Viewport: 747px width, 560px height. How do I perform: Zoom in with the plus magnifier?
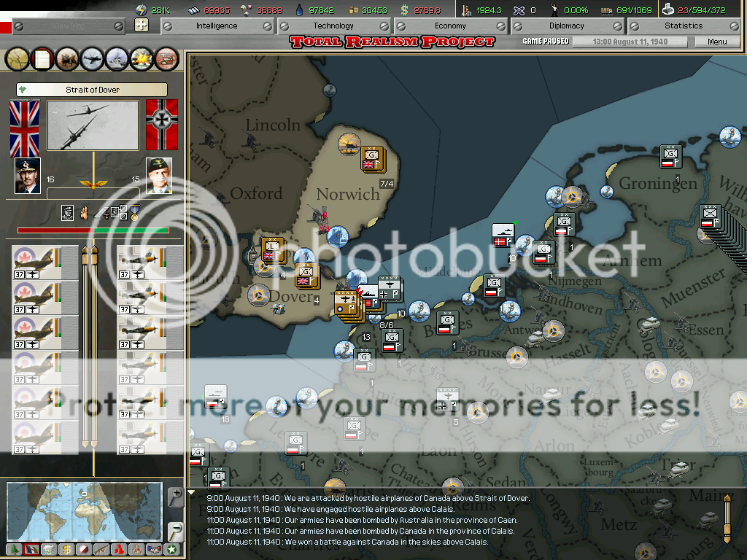click(x=175, y=497)
